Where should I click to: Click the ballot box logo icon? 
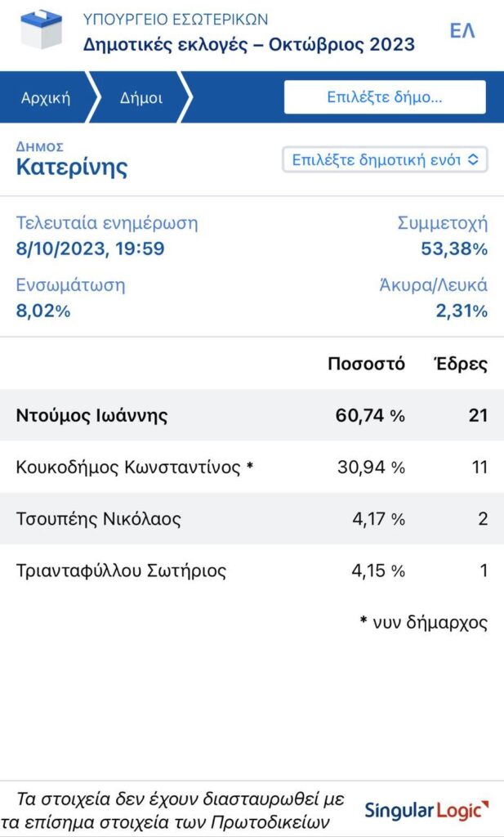41,30
